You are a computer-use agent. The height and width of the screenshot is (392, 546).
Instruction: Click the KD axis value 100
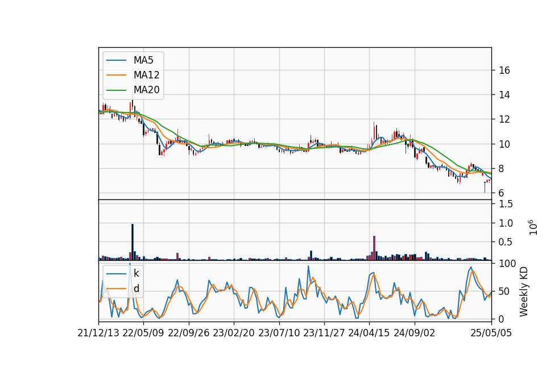pyautogui.click(x=507, y=264)
